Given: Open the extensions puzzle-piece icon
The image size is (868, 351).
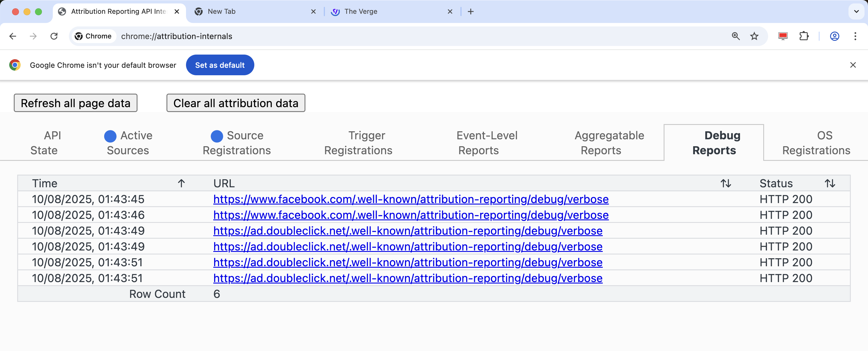Looking at the screenshot, I should 804,36.
